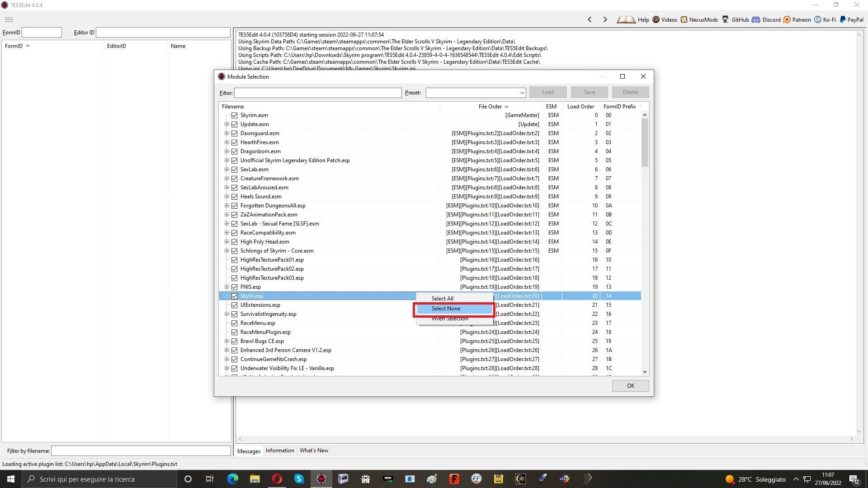Open the notification center icon
The width and height of the screenshot is (868, 488).
854,479
